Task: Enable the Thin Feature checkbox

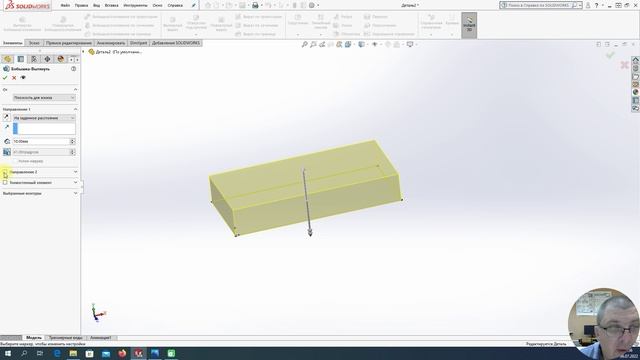Action: pyautogui.click(x=5, y=182)
